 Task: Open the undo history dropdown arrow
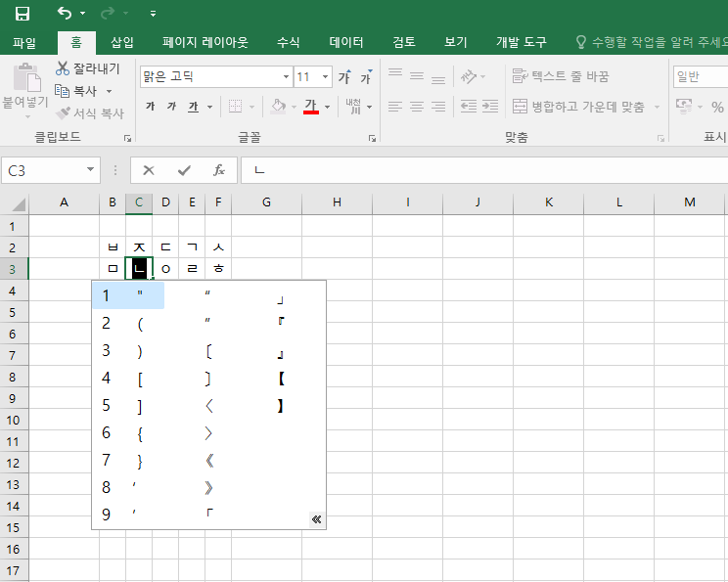pos(82,14)
